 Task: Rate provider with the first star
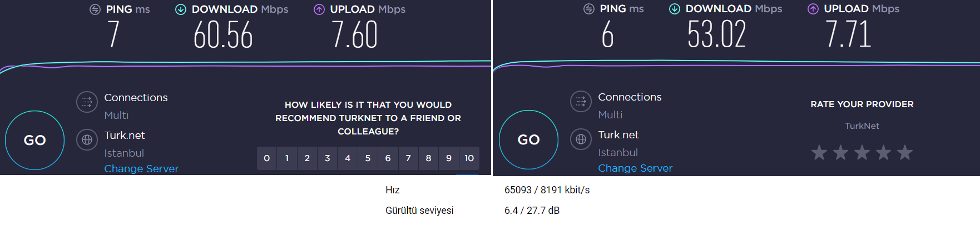tap(819, 152)
